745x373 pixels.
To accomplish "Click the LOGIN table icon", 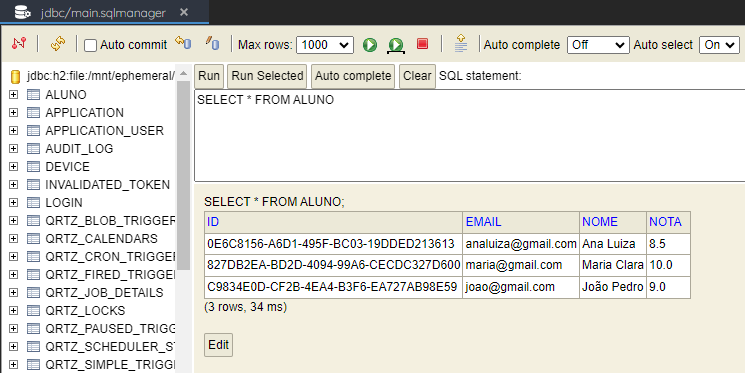I will coord(33,203).
